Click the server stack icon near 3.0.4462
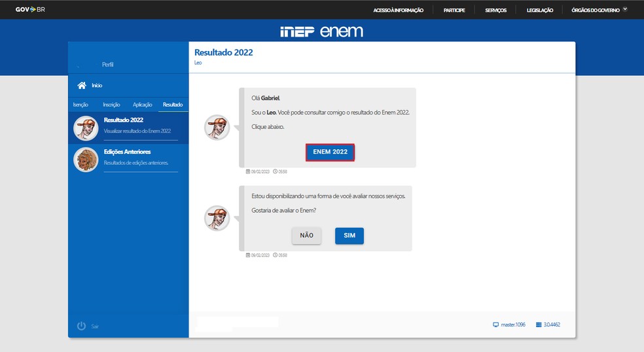The height and width of the screenshot is (352, 644). [x=539, y=325]
